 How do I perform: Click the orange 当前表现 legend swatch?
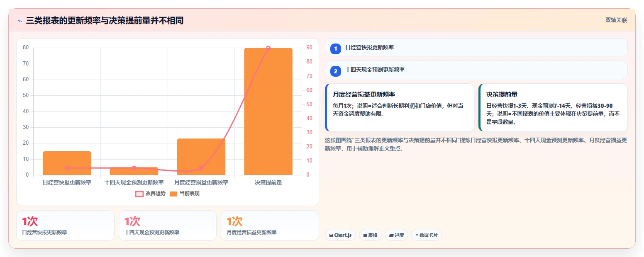point(173,194)
